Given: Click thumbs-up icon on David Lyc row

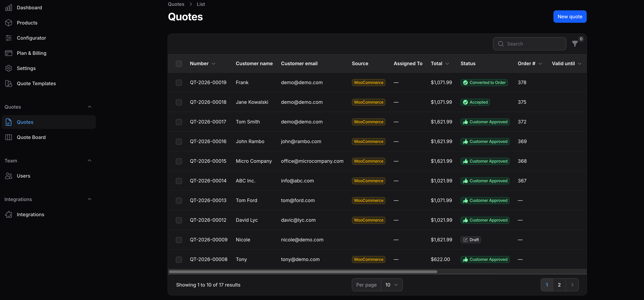Looking at the screenshot, I should (x=465, y=220).
